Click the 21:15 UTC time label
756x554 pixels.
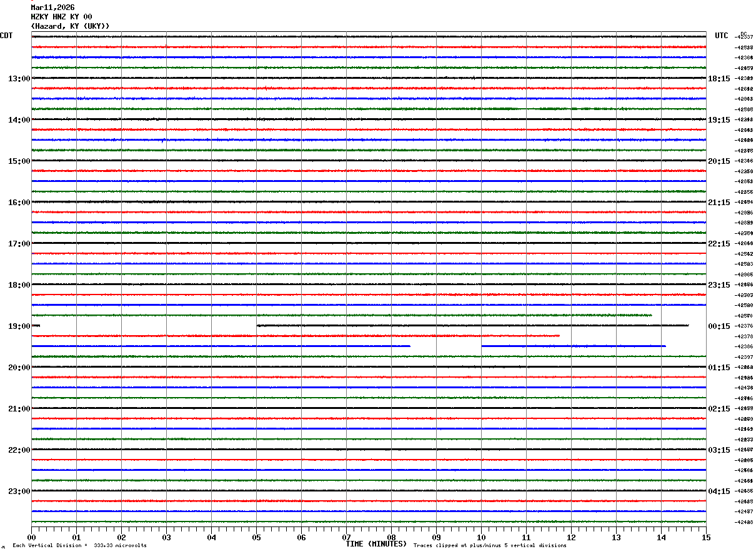719,203
